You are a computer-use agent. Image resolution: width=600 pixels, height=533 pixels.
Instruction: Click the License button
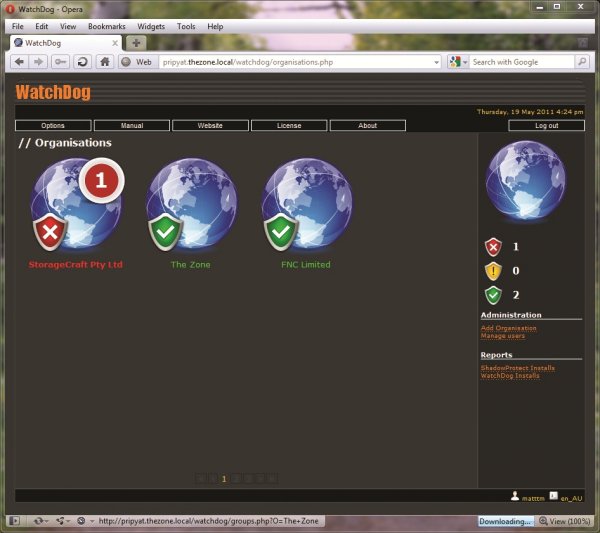(x=289, y=126)
